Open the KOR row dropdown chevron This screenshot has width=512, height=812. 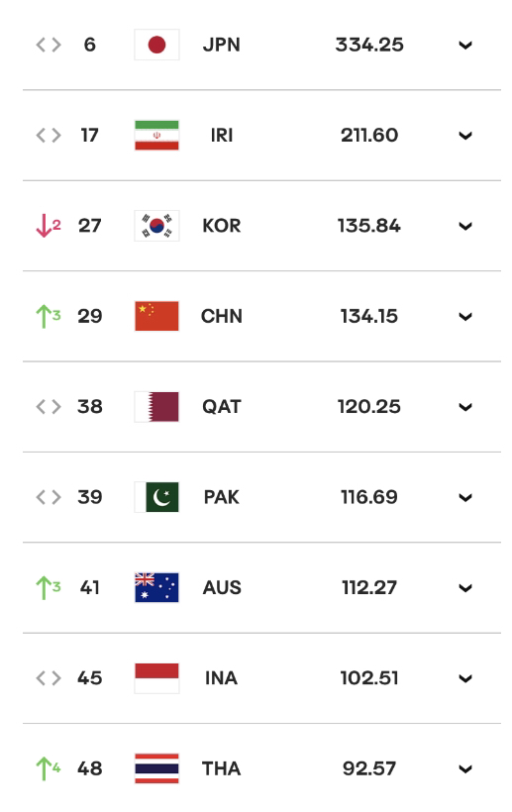point(465,227)
